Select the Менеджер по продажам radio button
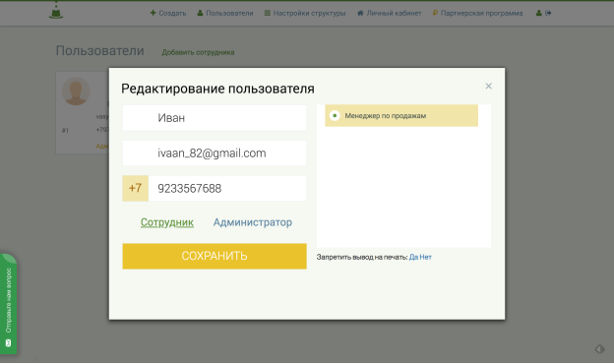 click(x=335, y=115)
